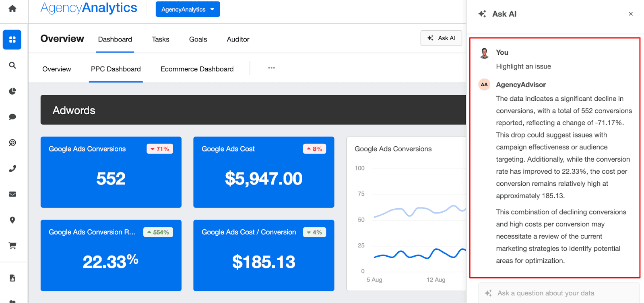This screenshot has width=644, height=303.
Task: Open the dashboard grid icon
Action: 12,39
